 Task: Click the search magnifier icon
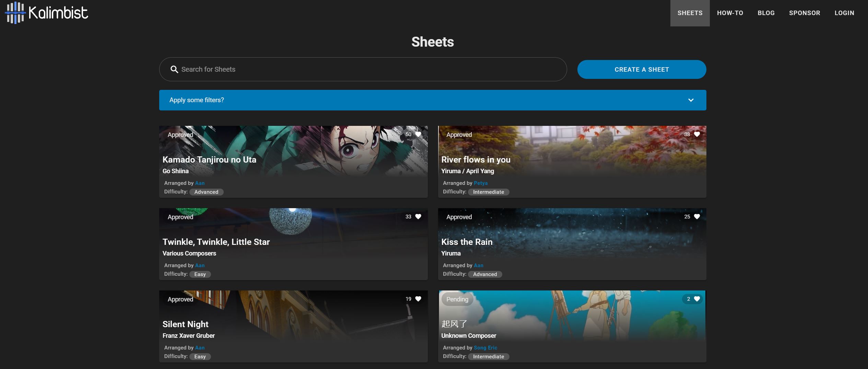point(174,69)
